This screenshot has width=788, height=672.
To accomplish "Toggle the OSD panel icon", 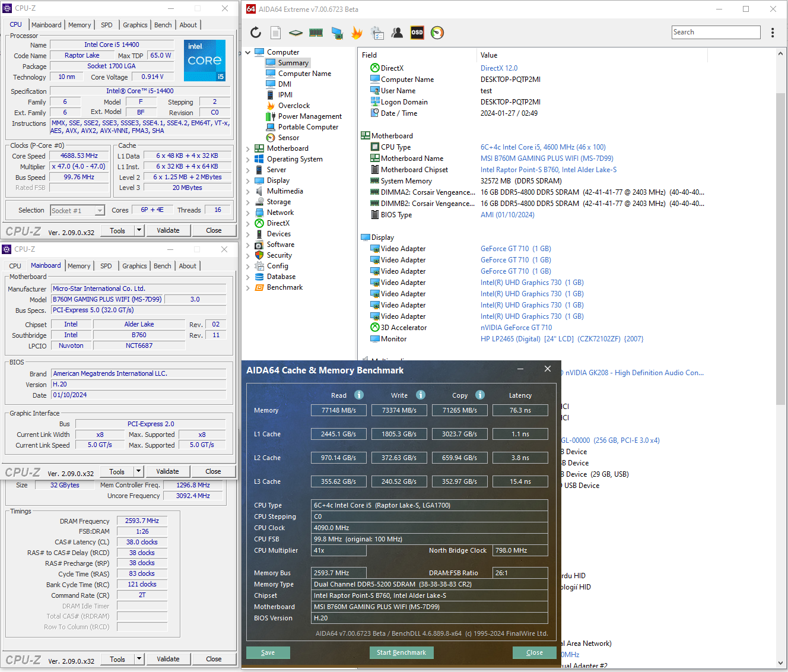I will coord(417,33).
